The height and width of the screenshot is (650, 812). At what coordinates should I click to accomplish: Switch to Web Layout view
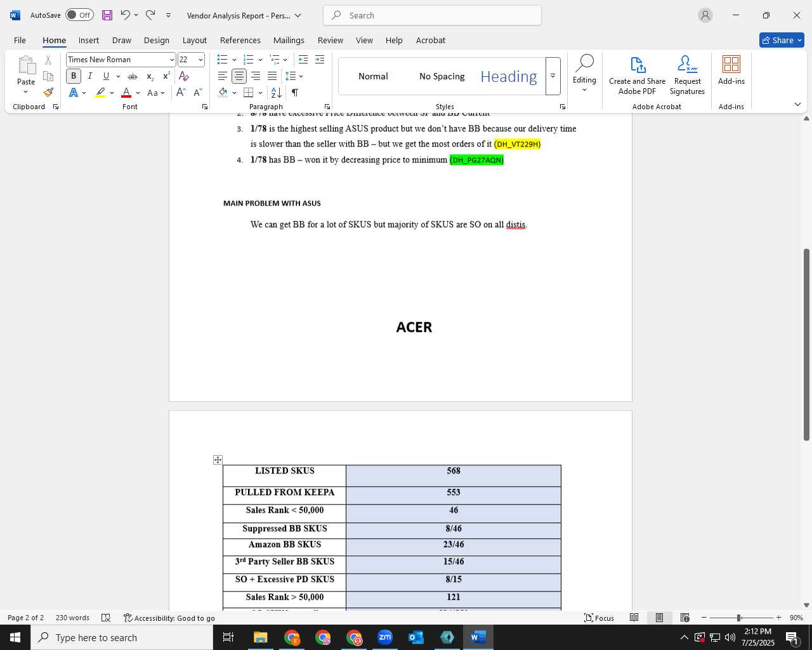684,618
